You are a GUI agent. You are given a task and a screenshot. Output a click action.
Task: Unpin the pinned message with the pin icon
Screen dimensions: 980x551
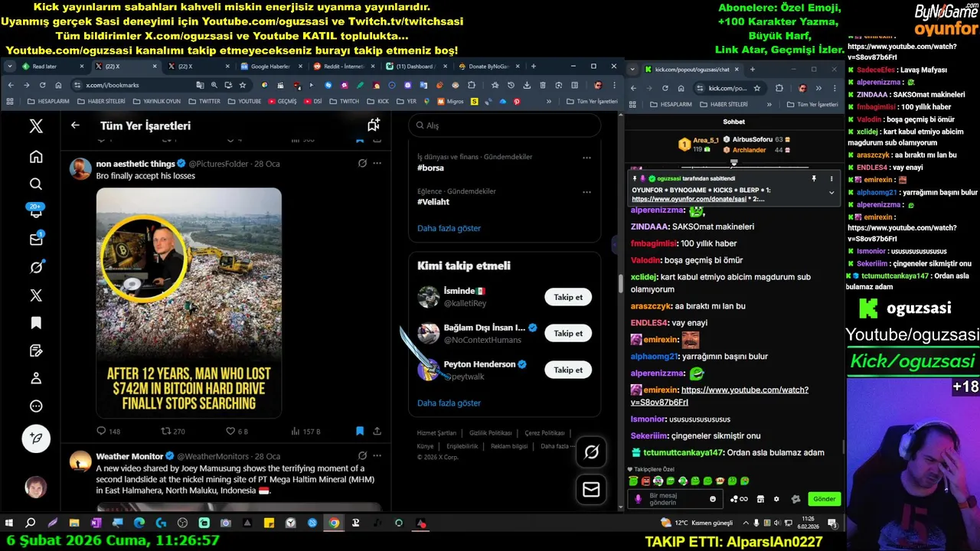[814, 178]
